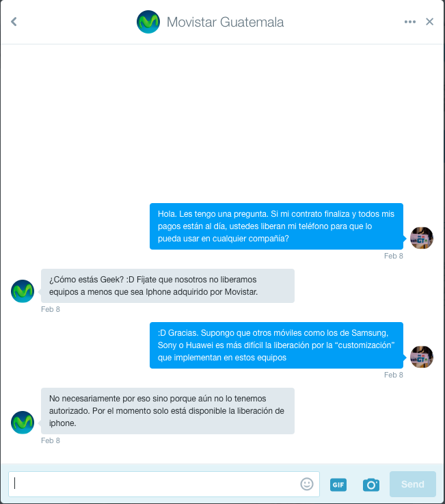Open the emoji picker smiley icon

click(x=307, y=483)
